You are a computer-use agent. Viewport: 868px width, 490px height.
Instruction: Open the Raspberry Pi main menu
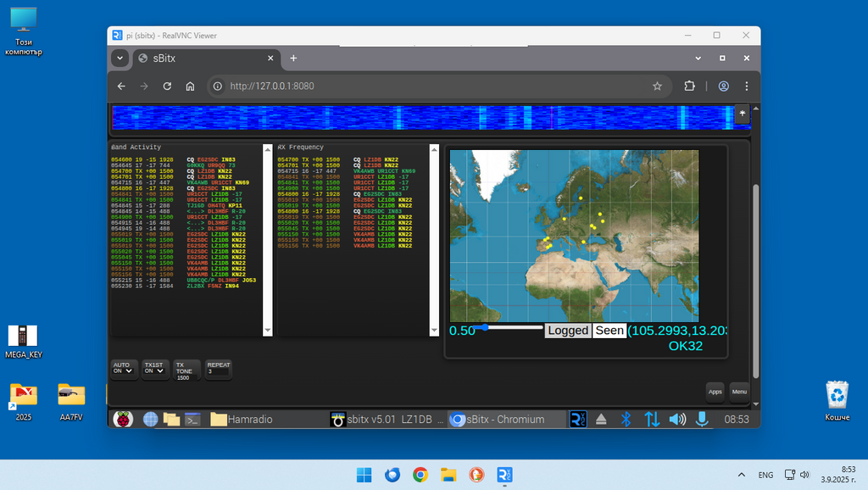[124, 419]
